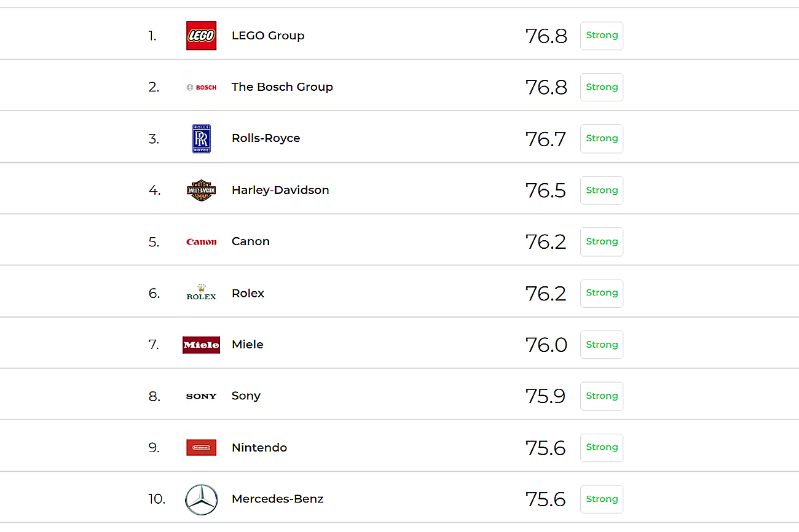The image size is (799, 532).
Task: Click the Bosch logo icon
Action: coord(201,87)
